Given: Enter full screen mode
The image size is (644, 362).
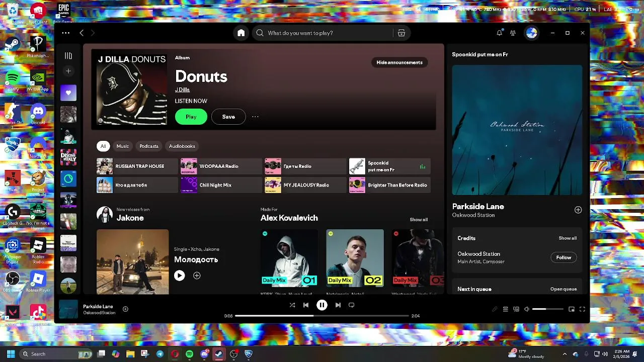Looking at the screenshot, I should (582, 309).
